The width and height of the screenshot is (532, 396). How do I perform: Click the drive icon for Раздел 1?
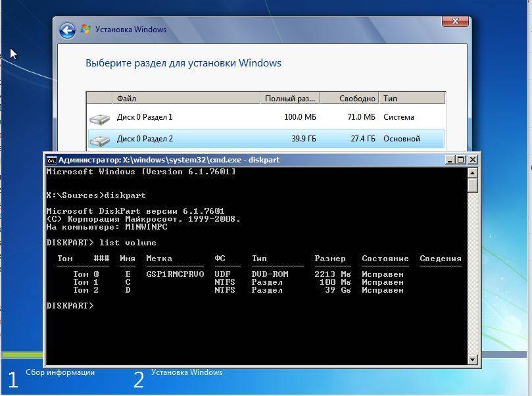[100, 118]
